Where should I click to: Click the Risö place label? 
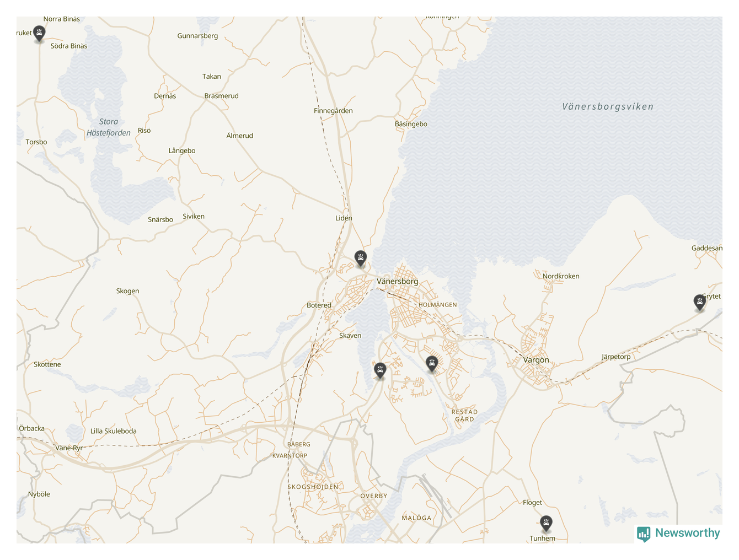(x=144, y=131)
